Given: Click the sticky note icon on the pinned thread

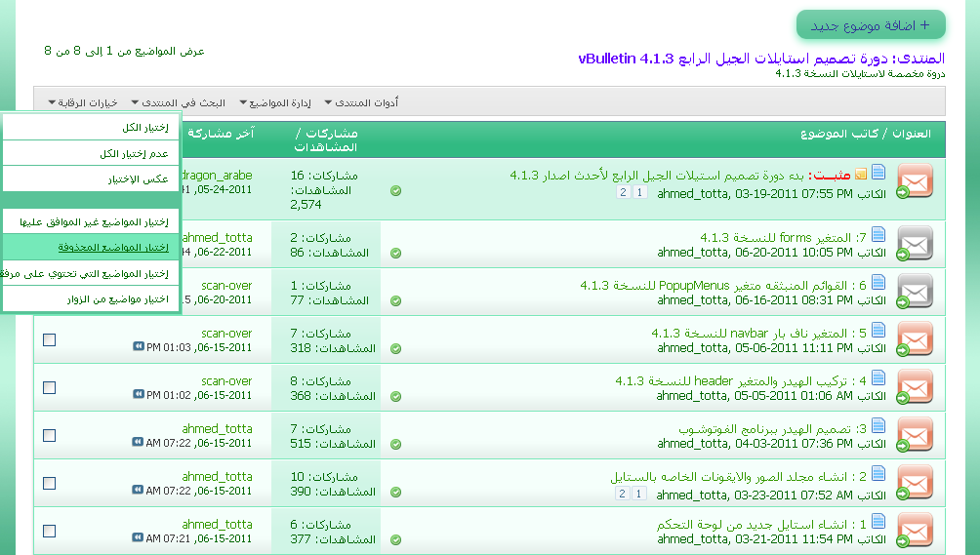Looking at the screenshot, I should tap(860, 175).
